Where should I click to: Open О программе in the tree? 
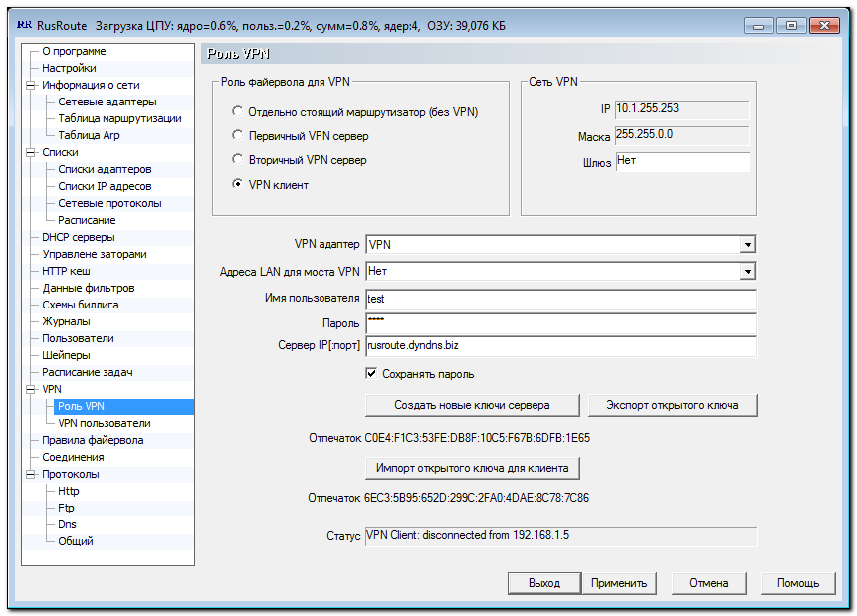tap(74, 51)
